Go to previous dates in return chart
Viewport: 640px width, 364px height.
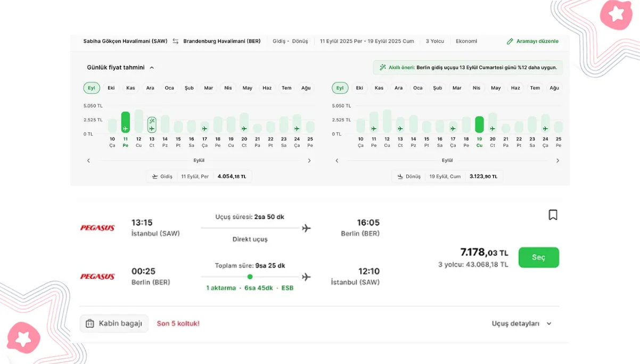pyautogui.click(x=337, y=161)
